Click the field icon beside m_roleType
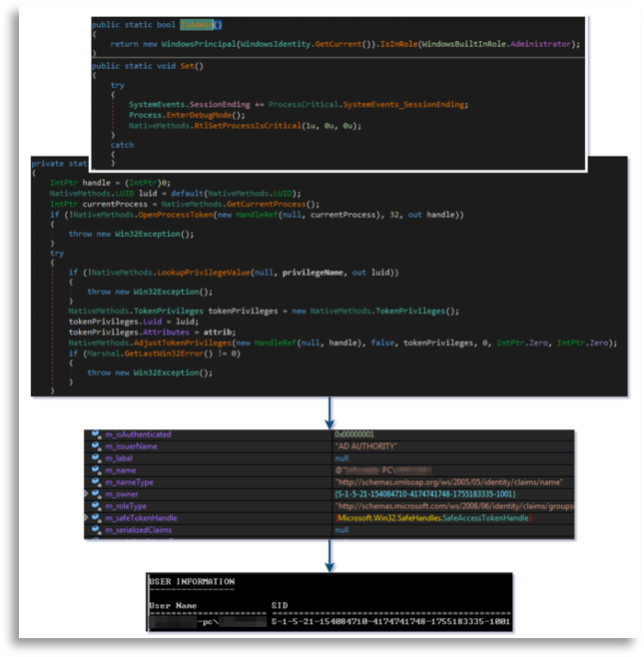 [x=97, y=506]
